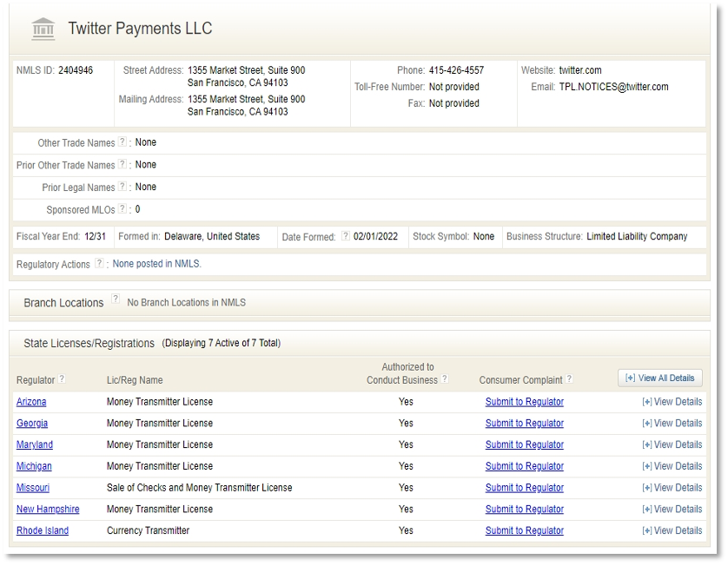Expand View Details for Maryland license
Image resolution: width=728 pixels, height=566 pixels.
672,444
